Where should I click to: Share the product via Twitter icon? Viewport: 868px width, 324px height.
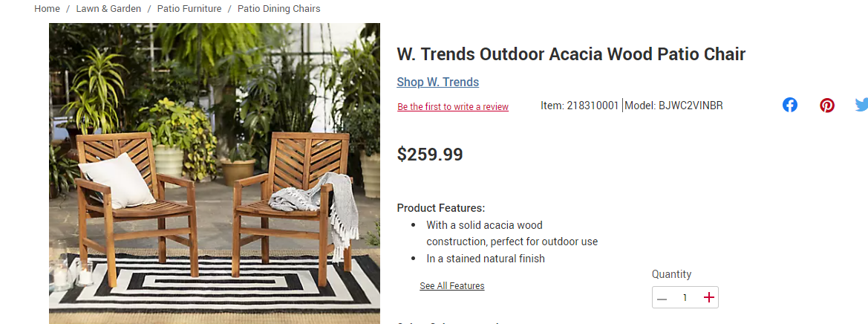click(x=861, y=105)
